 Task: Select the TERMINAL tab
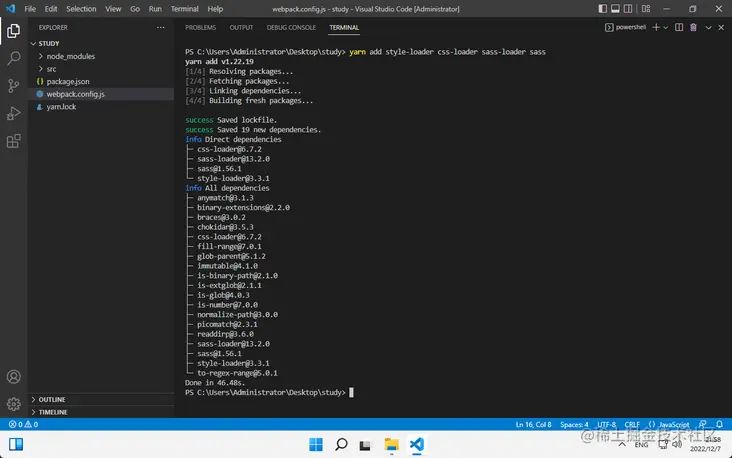tap(344, 28)
